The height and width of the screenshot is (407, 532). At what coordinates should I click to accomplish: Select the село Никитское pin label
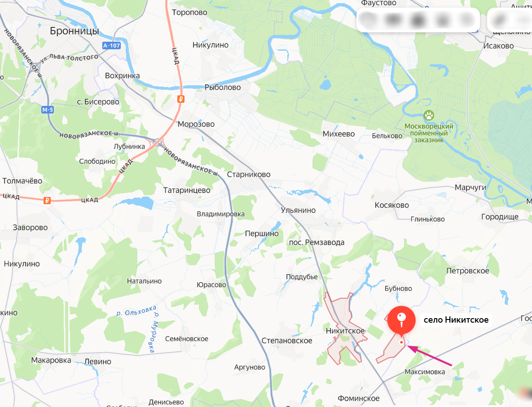456,320
